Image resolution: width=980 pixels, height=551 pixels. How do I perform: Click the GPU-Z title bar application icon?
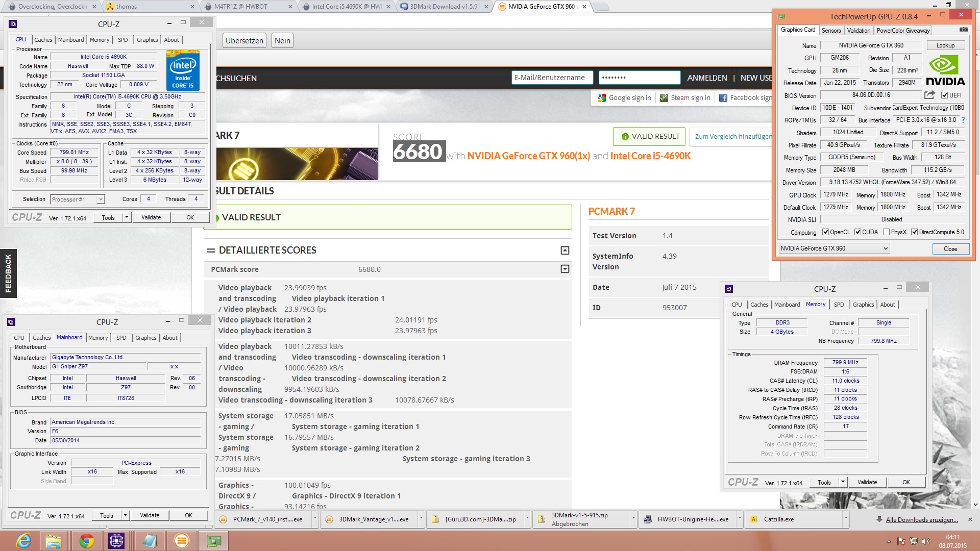coord(781,16)
